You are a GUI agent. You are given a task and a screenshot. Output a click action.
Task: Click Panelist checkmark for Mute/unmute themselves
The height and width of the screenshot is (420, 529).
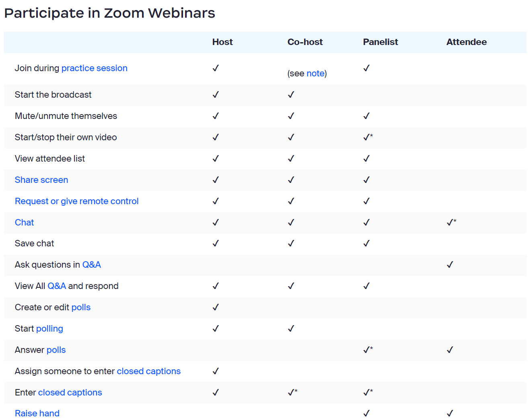[x=366, y=116]
